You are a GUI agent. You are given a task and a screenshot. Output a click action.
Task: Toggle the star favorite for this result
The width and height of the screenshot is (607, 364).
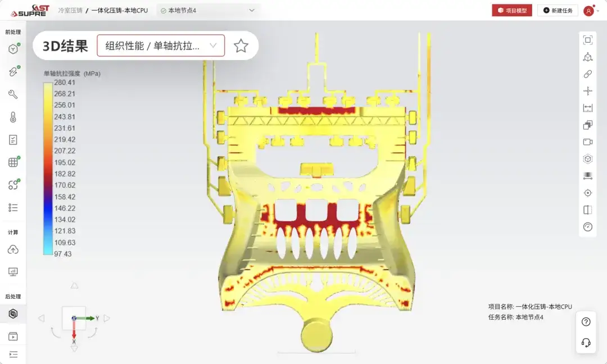pyautogui.click(x=241, y=46)
